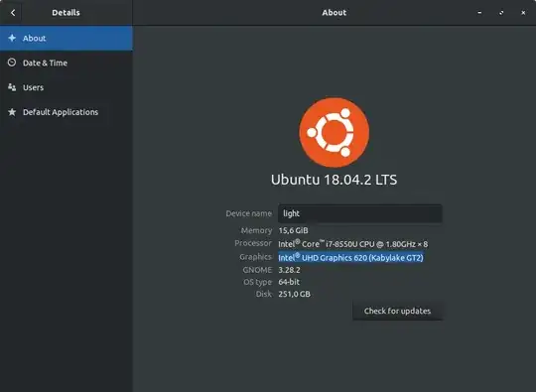The width and height of the screenshot is (536, 392).
Task: Click the Intel Core i7-8550U processor text
Action: (x=352, y=244)
